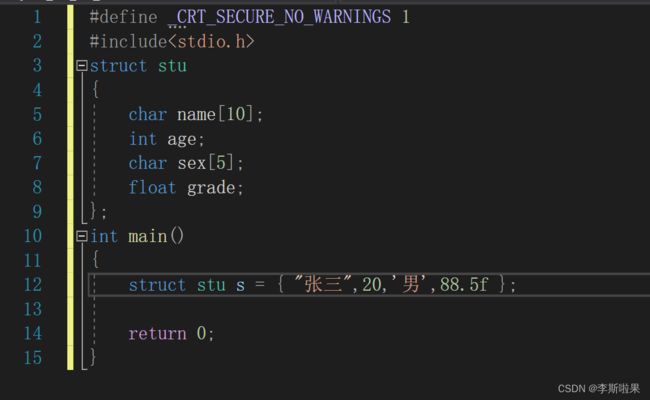This screenshot has height=400, width=650.
Task: Click line number 1 in the gutter
Action: click(x=37, y=17)
